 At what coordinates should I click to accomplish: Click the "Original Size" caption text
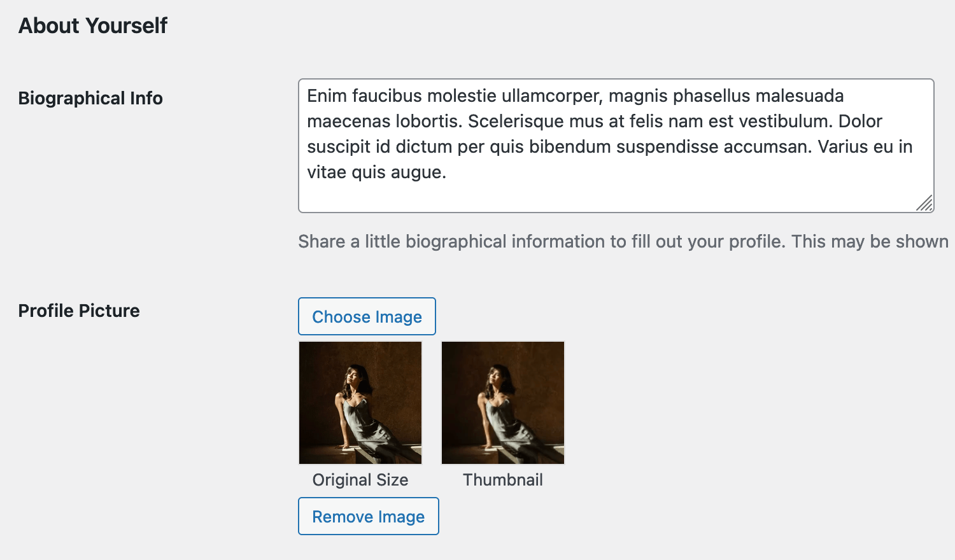(x=360, y=480)
